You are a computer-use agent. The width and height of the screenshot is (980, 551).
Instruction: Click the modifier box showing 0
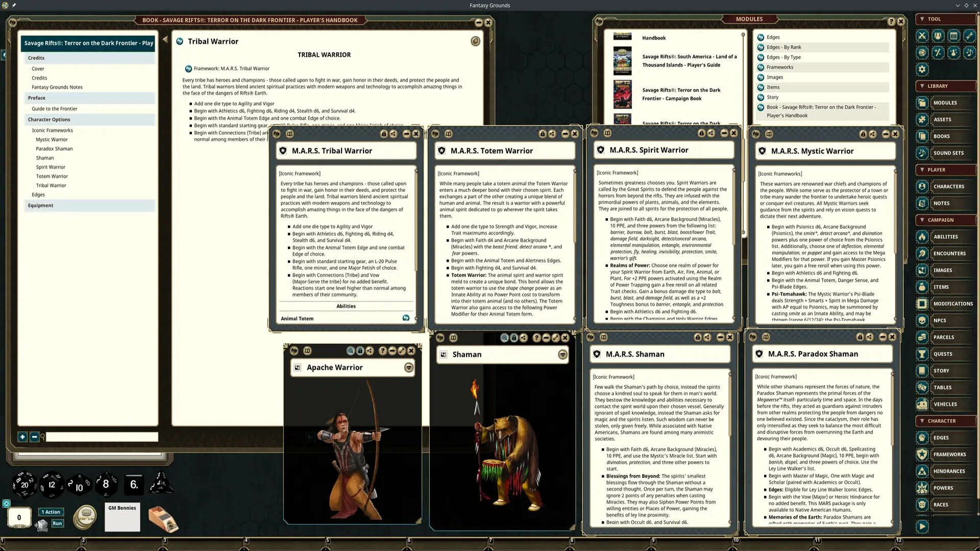coord(19,517)
